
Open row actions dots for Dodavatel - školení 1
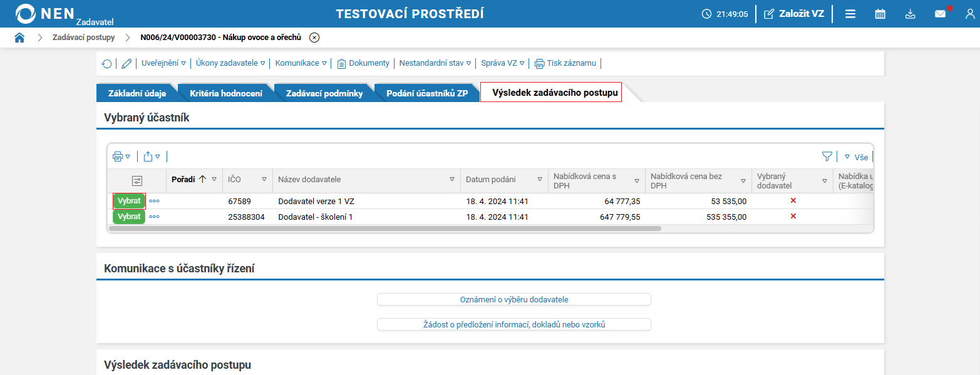pos(154,217)
